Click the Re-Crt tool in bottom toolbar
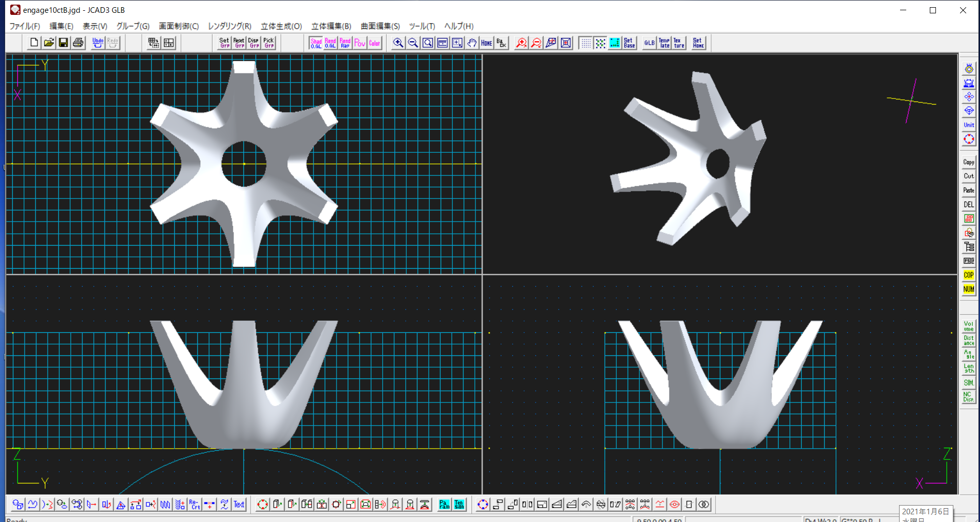 pos(195,505)
